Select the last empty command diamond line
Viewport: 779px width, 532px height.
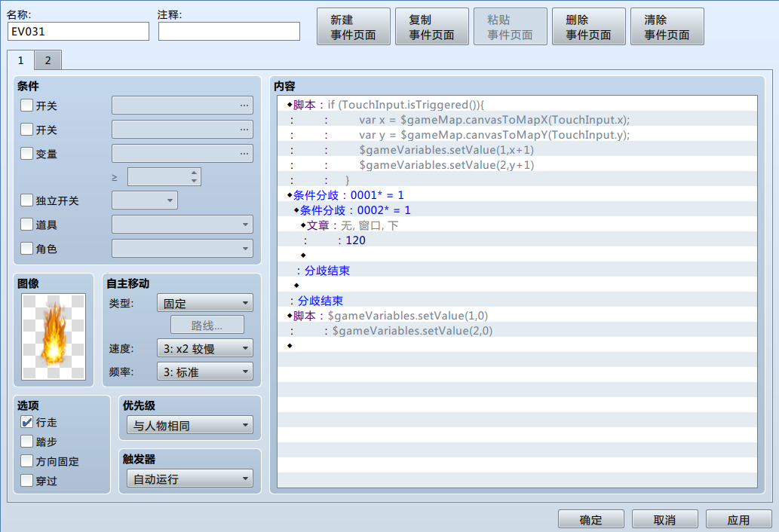[517, 345]
